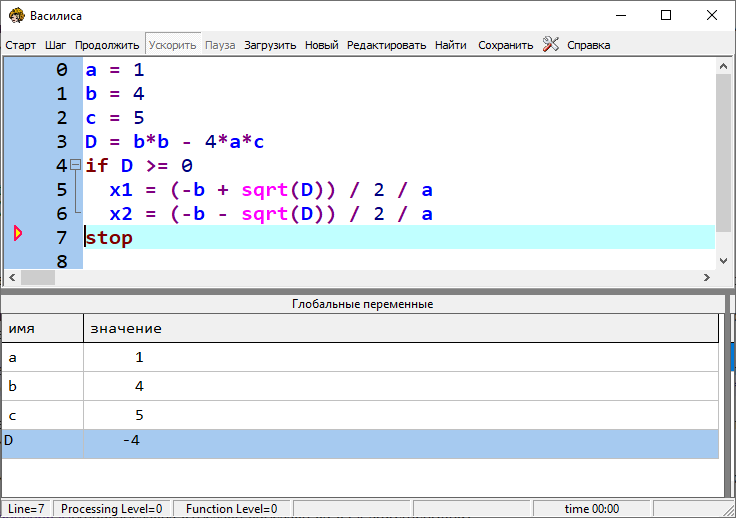Viewport: 736px width, 518px height.
Task: Click the editor vertical scrollbar down arrow
Action: (725, 260)
